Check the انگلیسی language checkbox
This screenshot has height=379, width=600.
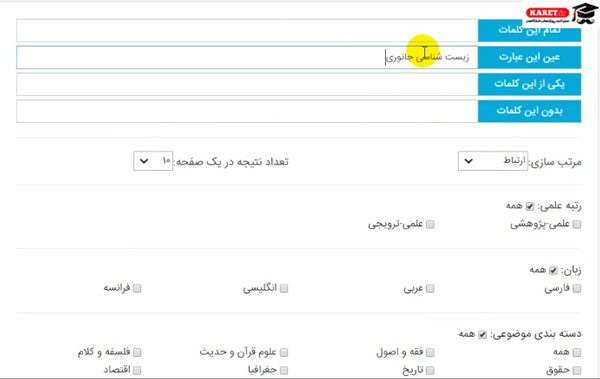tap(284, 288)
